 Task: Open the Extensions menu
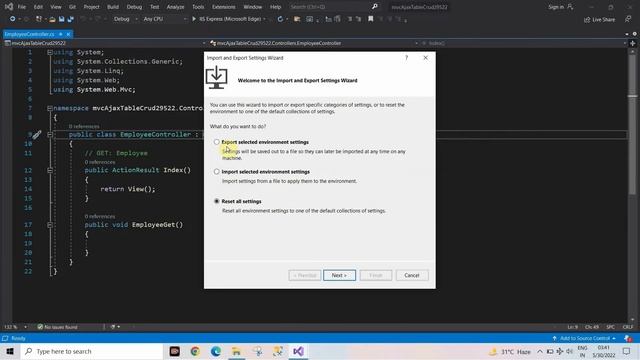[224, 7]
